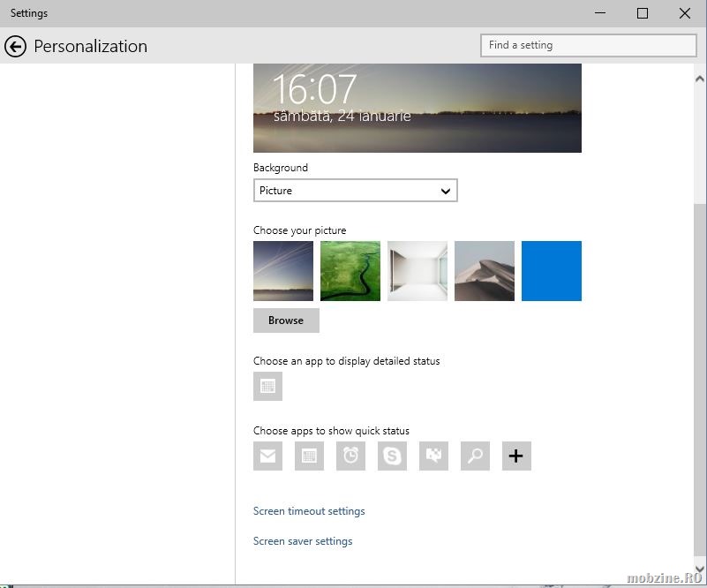This screenshot has height=588, width=707.
Task: Select the magnifier search quick status icon
Action: [x=475, y=456]
